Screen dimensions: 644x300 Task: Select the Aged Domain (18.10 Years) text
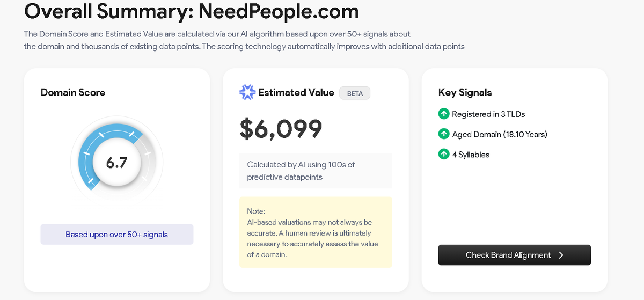(500, 134)
